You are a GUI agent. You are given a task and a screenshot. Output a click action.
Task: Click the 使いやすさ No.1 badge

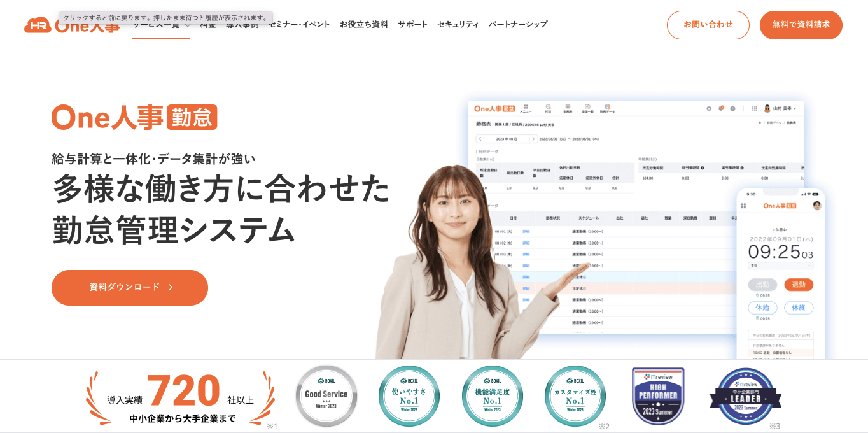click(x=409, y=396)
